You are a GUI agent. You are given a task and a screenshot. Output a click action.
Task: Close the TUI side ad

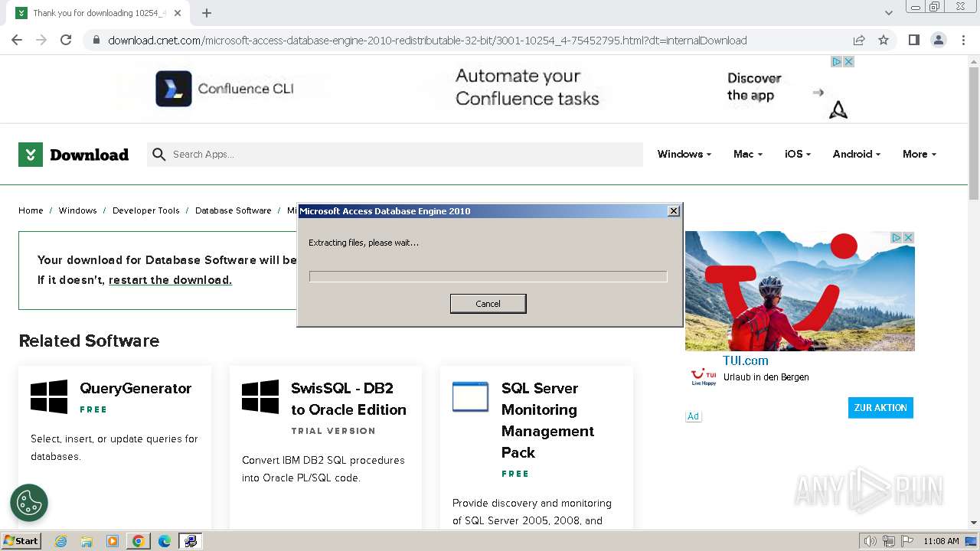pos(908,238)
